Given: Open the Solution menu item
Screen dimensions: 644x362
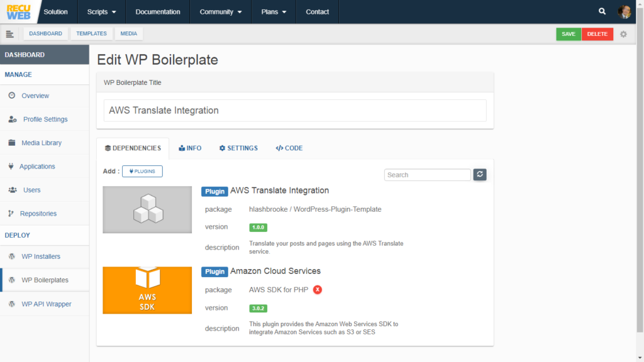Looking at the screenshot, I should (56, 12).
